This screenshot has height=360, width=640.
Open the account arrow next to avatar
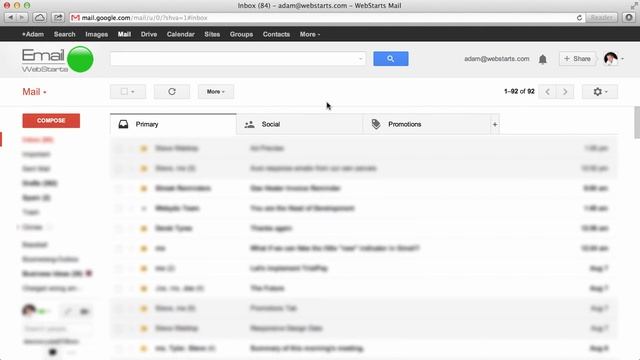point(622,59)
